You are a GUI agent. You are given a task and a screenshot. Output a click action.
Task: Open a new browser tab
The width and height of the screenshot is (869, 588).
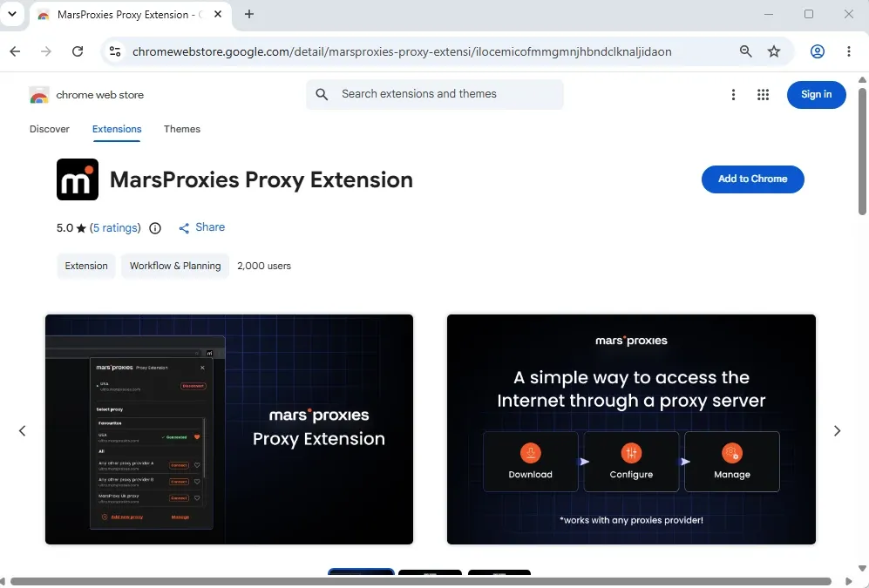tap(249, 15)
